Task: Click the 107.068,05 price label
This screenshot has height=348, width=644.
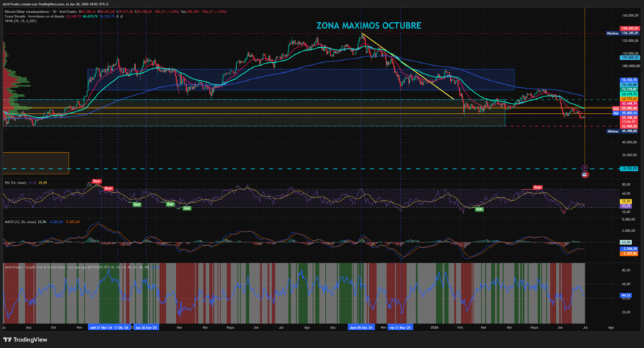Action: [x=629, y=58]
